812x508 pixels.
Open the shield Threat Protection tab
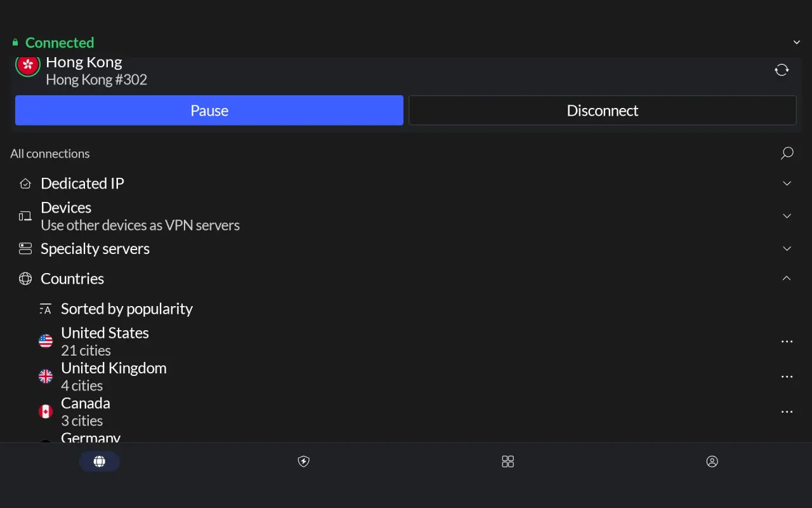pos(304,462)
